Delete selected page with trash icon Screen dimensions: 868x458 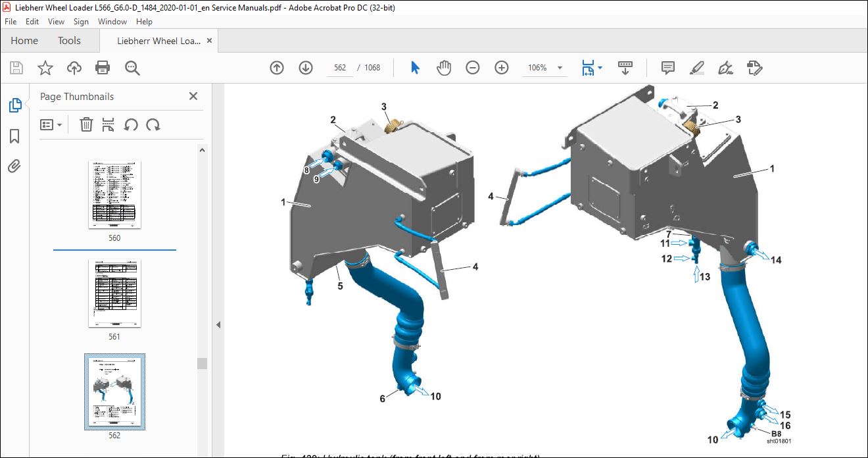click(x=86, y=124)
